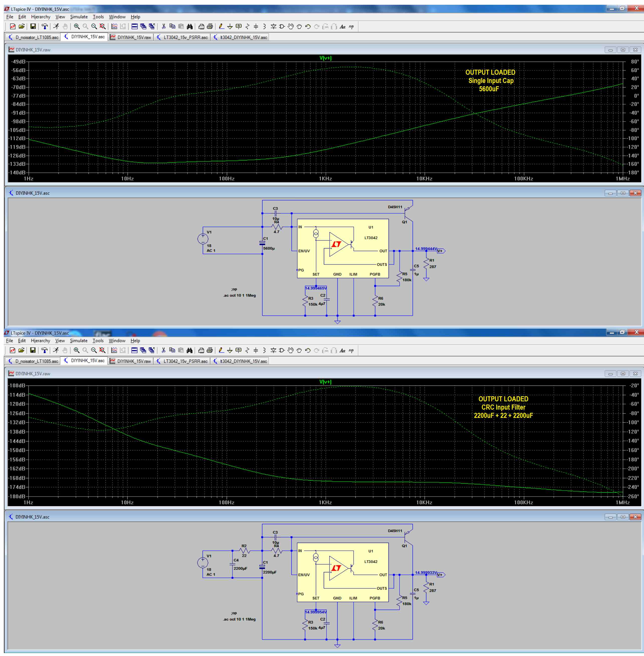Open Control Panel hammer icon in upper window

[x=44, y=26]
